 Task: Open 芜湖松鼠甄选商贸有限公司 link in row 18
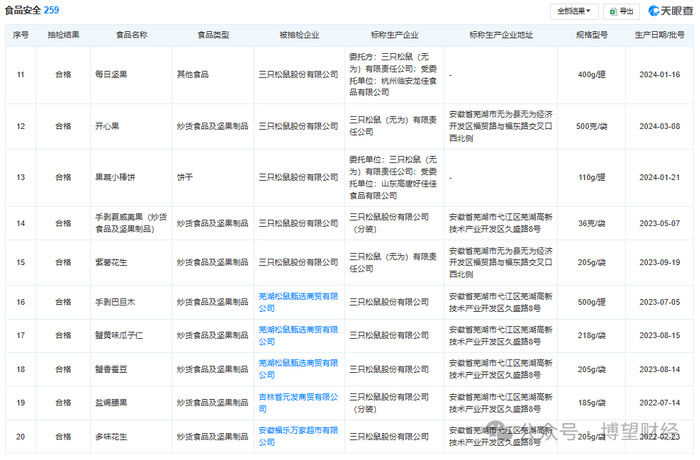(x=298, y=369)
